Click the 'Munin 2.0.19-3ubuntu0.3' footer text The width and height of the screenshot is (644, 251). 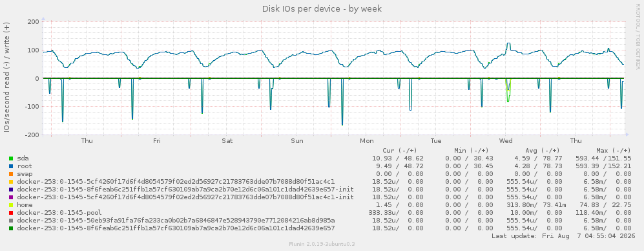click(322, 244)
